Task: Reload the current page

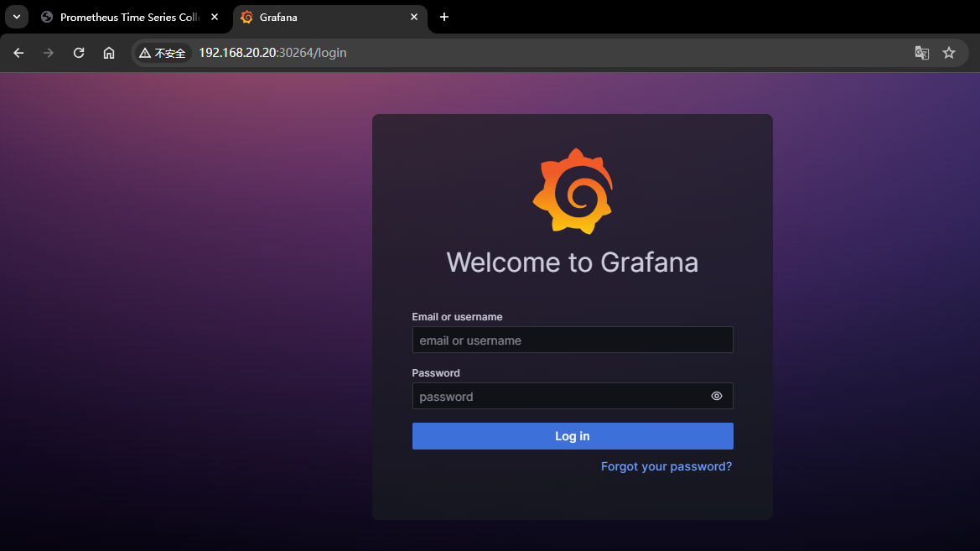Action: coord(79,53)
